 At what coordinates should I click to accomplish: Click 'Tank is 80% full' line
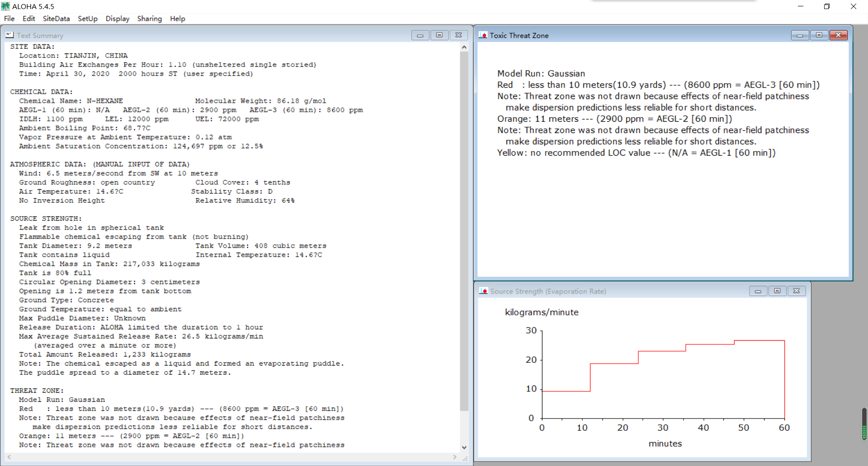[x=55, y=273]
